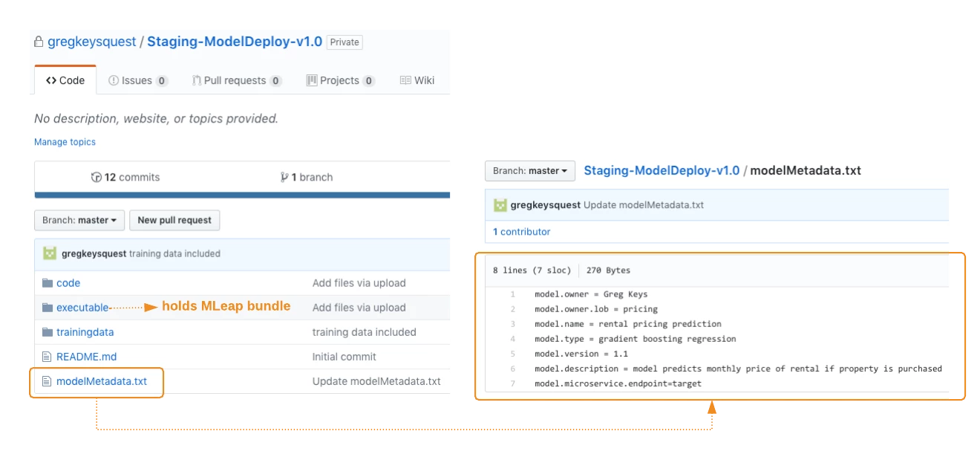The image size is (980, 460).
Task: Click gregkeysquest avatar in file view
Action: [x=500, y=205]
